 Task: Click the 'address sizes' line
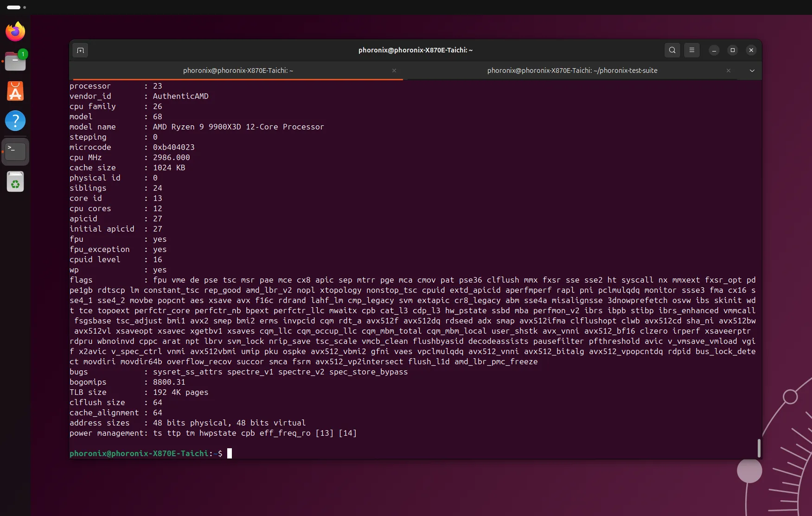click(188, 423)
